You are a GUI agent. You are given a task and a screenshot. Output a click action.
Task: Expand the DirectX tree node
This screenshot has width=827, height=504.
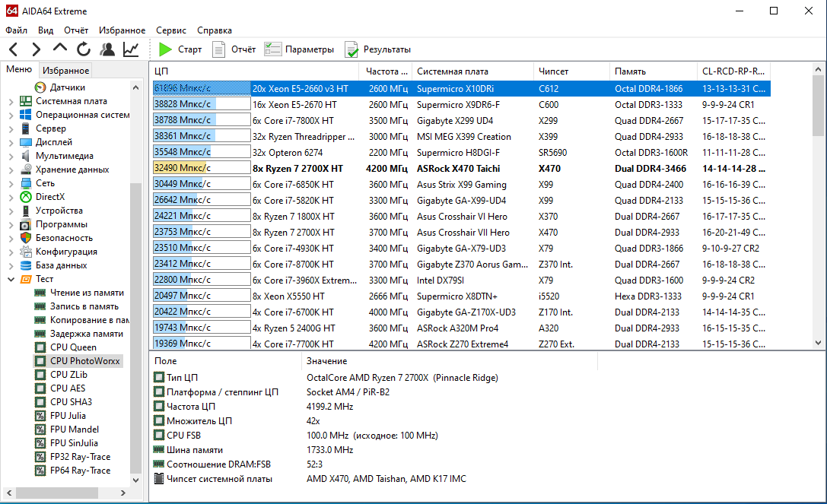[x=11, y=197]
